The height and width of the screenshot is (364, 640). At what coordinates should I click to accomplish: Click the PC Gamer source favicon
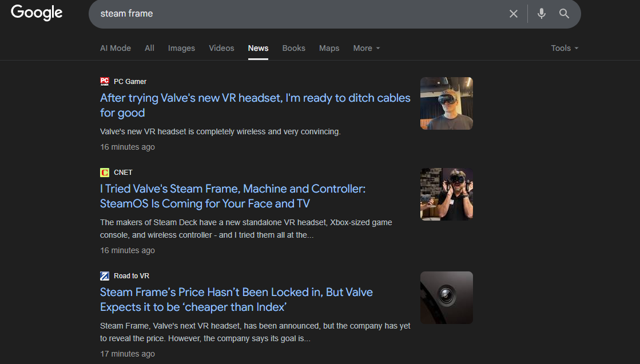click(105, 81)
